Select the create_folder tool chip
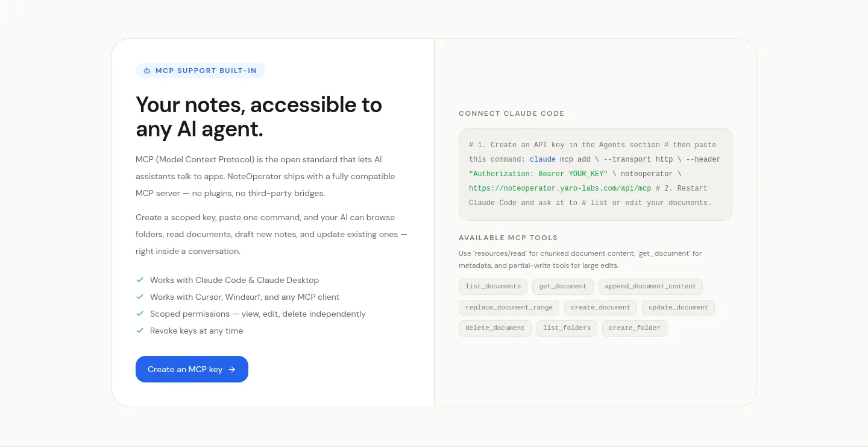This screenshot has height=447, width=868. (x=635, y=328)
